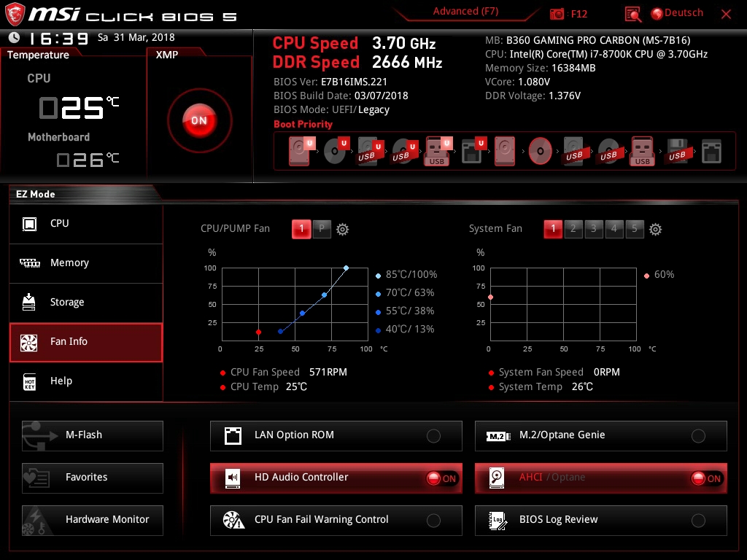Viewport: 747px width, 560px height.
Task: Select the UEFI USB CD/DVD boot icon
Action: tap(405, 151)
